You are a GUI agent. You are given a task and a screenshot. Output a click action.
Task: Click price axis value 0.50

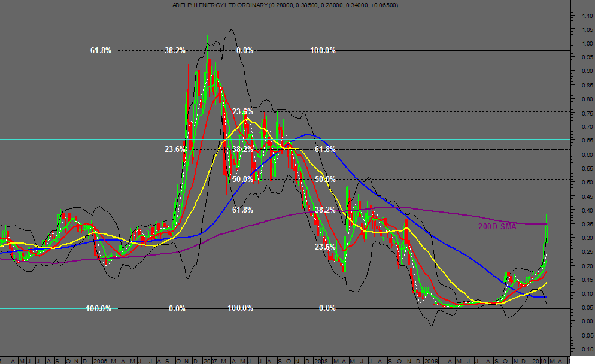point(587,183)
